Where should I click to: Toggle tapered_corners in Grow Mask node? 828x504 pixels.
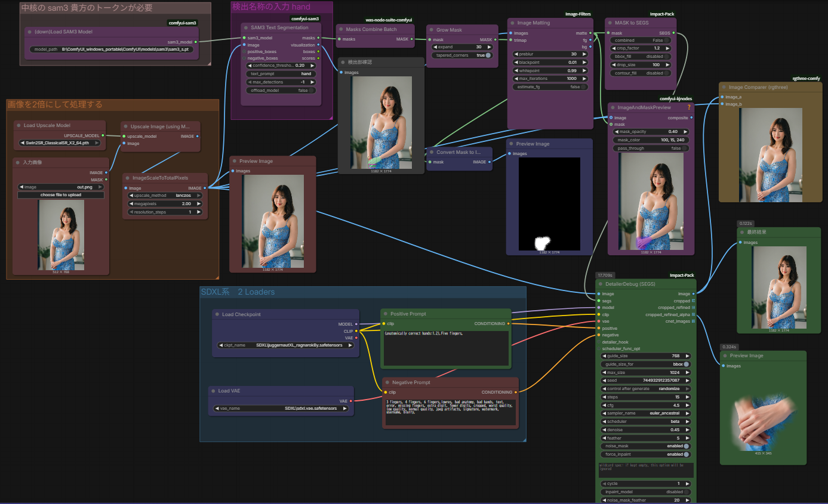(x=488, y=55)
